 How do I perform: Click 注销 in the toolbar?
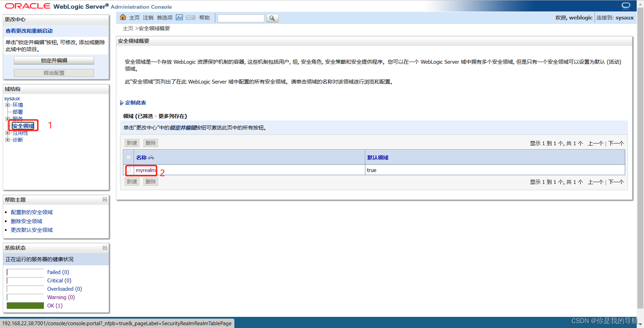point(148,18)
